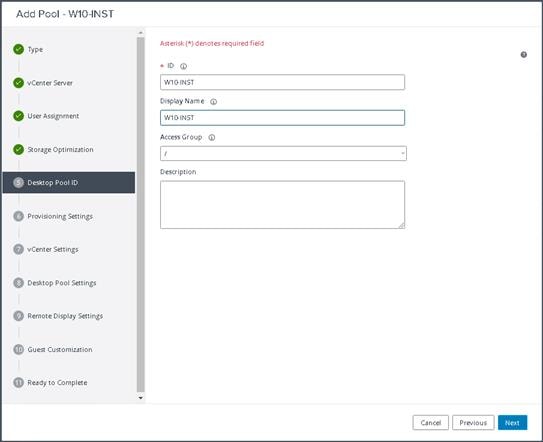Focus the ID input field

282,82
